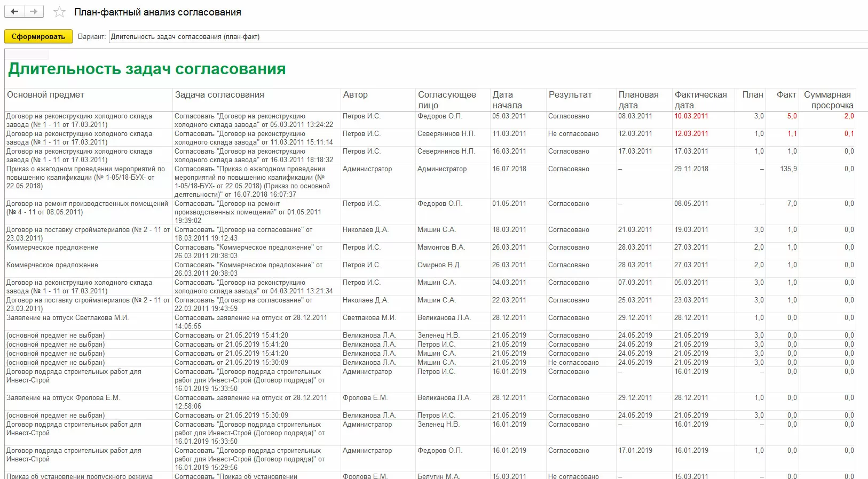The image size is (868, 479).
Task: Click approver Федоров О.П. dated 16.01.2019
Action: tap(439, 451)
